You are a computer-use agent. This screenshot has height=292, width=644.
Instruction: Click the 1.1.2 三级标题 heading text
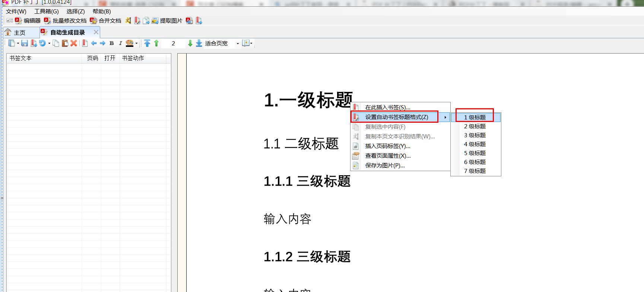tap(307, 256)
